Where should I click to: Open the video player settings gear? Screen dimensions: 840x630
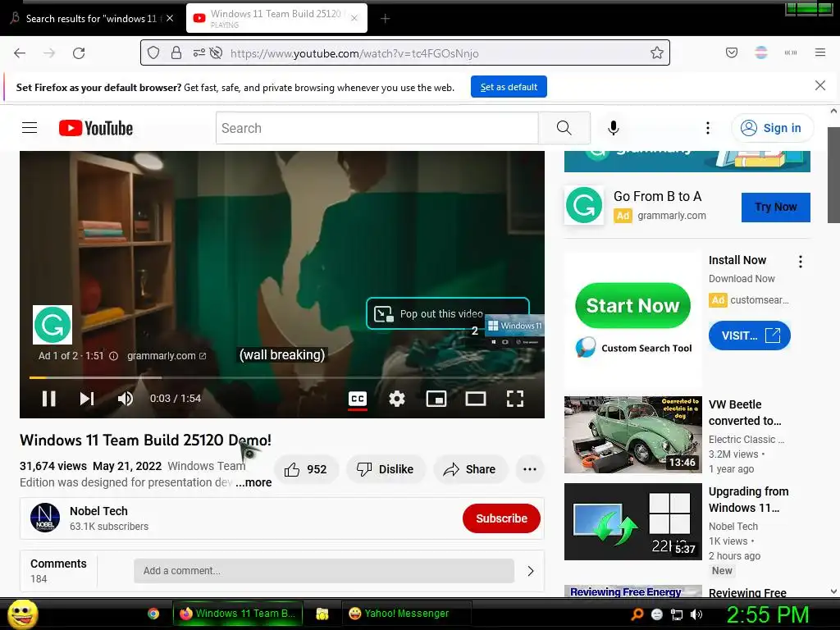coord(397,399)
